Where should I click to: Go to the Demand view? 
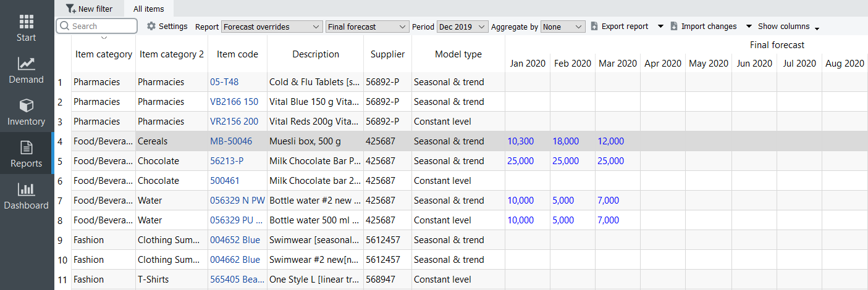[26, 70]
